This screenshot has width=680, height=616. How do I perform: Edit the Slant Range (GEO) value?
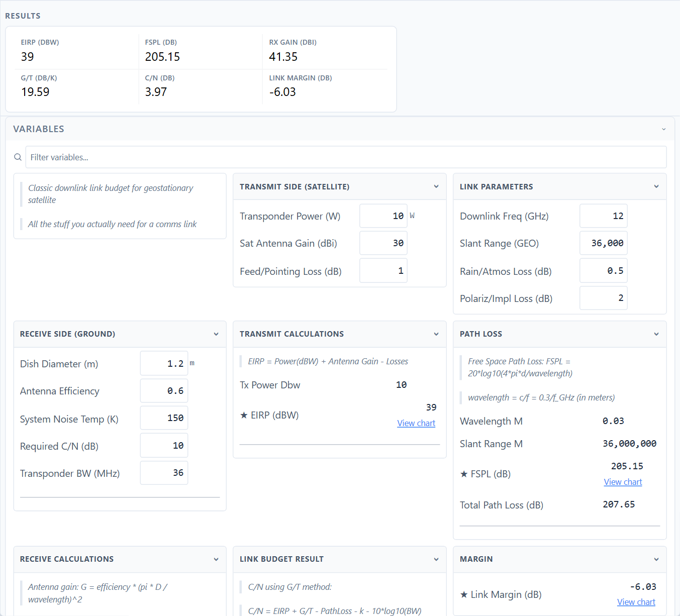pyautogui.click(x=604, y=243)
